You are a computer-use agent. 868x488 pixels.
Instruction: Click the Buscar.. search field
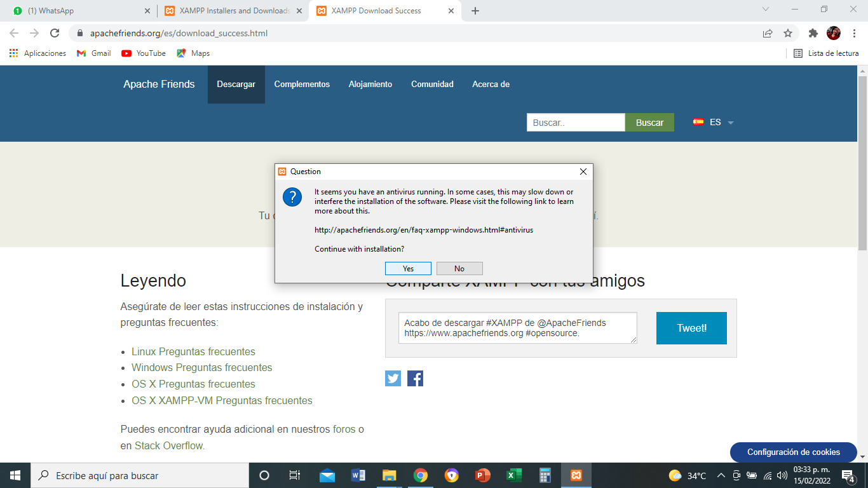pos(576,123)
